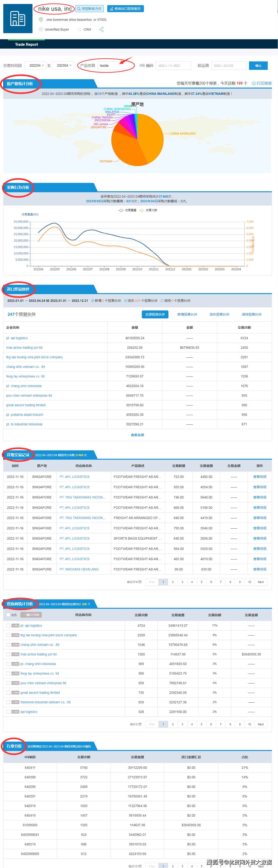The width and height of the screenshot is (278, 868).
Task: Switch to the 流失贸易伙伴 tab
Action: 219,314
